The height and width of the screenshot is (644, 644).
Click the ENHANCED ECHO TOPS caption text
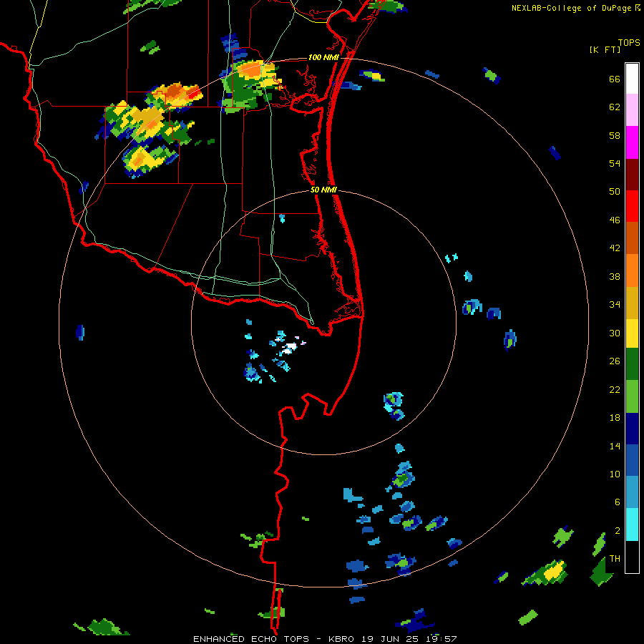251,639
